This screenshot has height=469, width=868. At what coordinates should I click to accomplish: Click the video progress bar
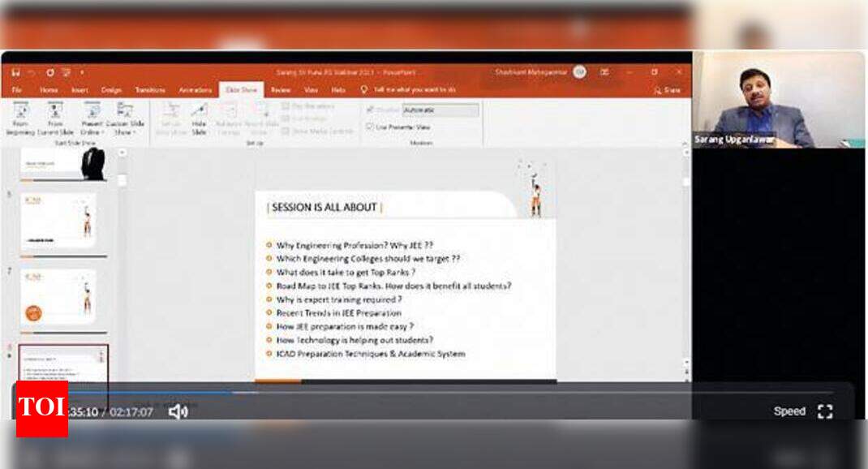pyautogui.click(x=406, y=392)
